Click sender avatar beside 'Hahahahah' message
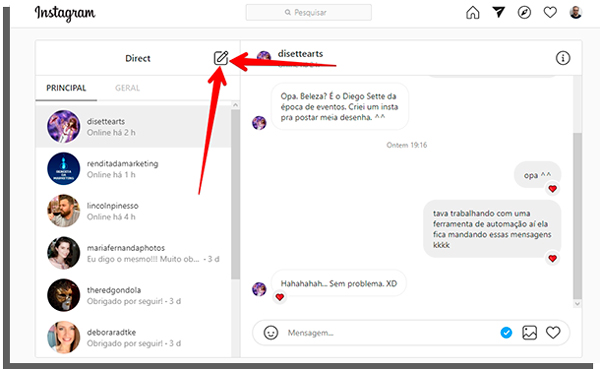This screenshot has height=369, width=600. [259, 289]
